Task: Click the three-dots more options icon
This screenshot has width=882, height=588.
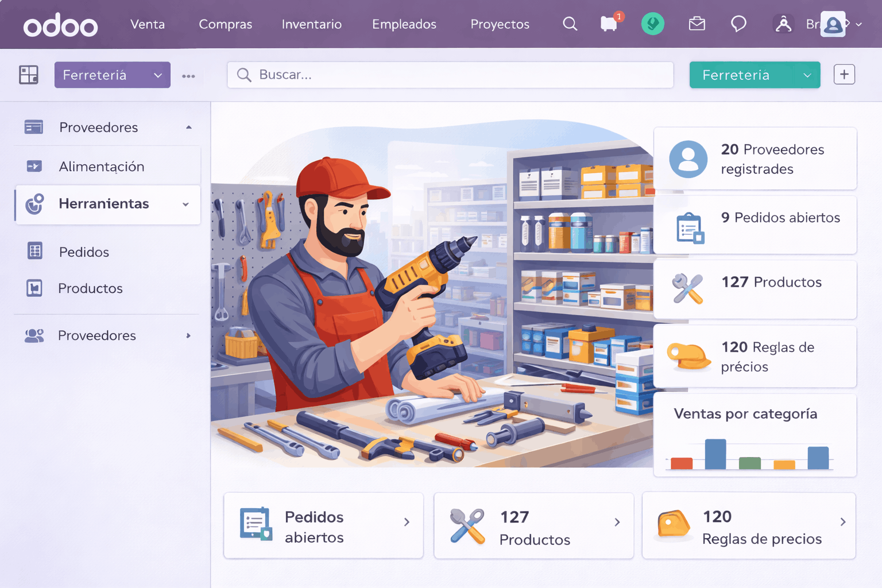Action: point(188,76)
